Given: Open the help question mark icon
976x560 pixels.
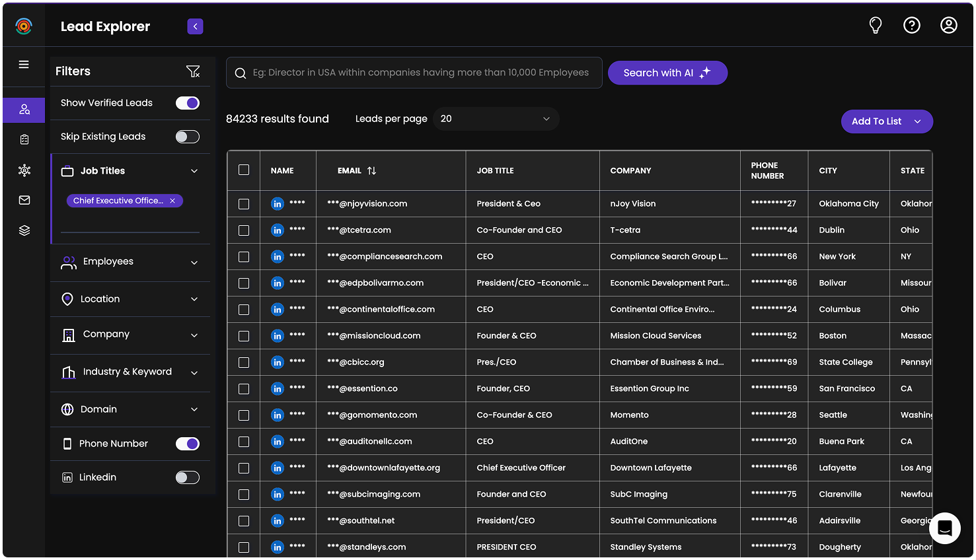Looking at the screenshot, I should (912, 26).
